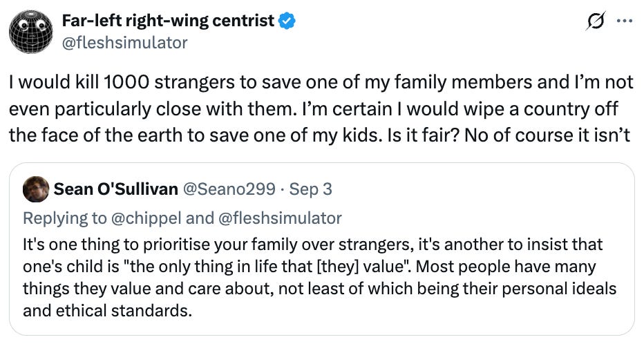Screen dimensions: 644x344
Task: Open Far-left right-wing centrist's profile by name
Action: pos(168,21)
